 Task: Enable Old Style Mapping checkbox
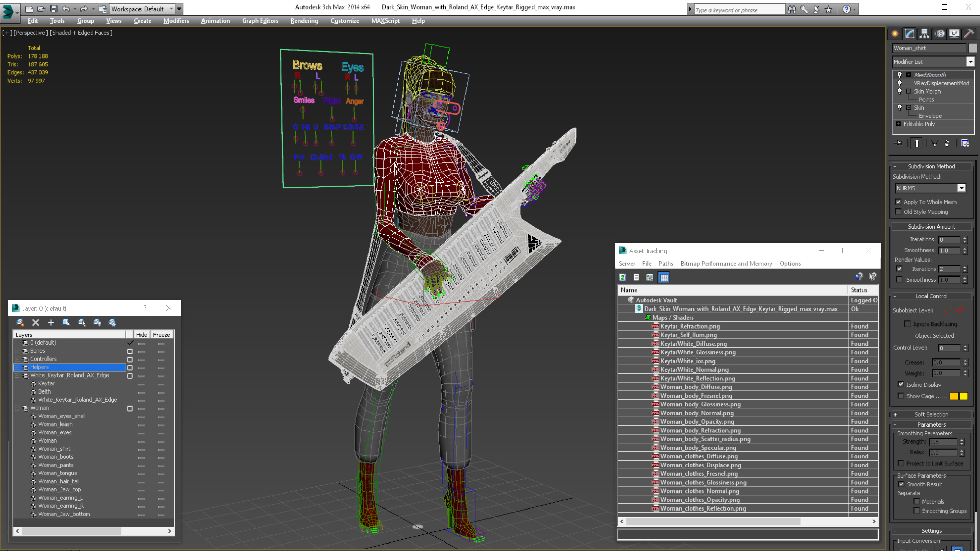tap(898, 212)
